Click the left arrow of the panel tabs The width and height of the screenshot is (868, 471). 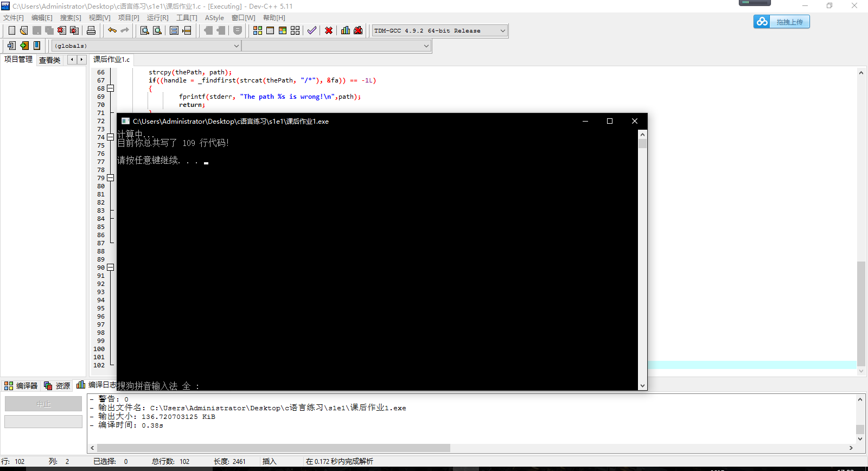(x=72, y=60)
